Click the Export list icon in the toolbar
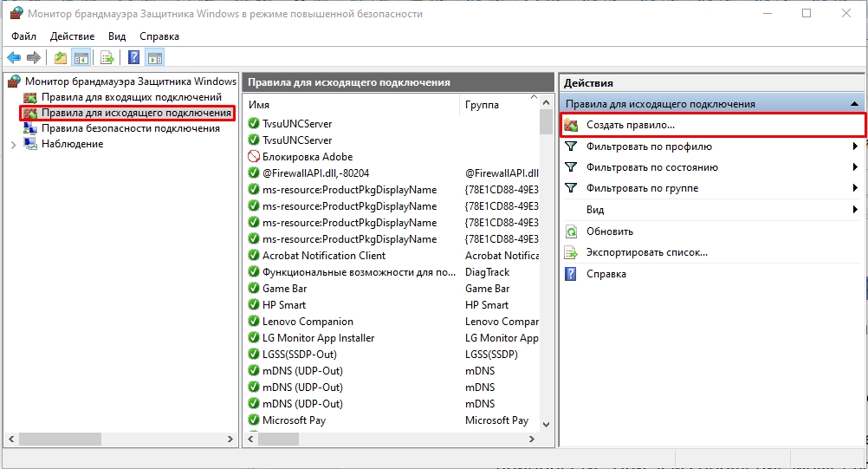This screenshot has height=469, width=868. click(x=107, y=58)
